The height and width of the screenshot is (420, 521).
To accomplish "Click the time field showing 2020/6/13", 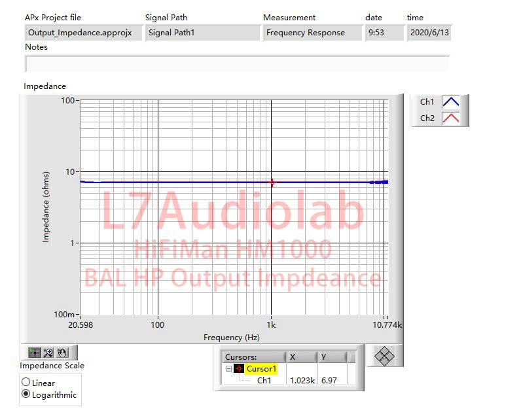I will (429, 33).
